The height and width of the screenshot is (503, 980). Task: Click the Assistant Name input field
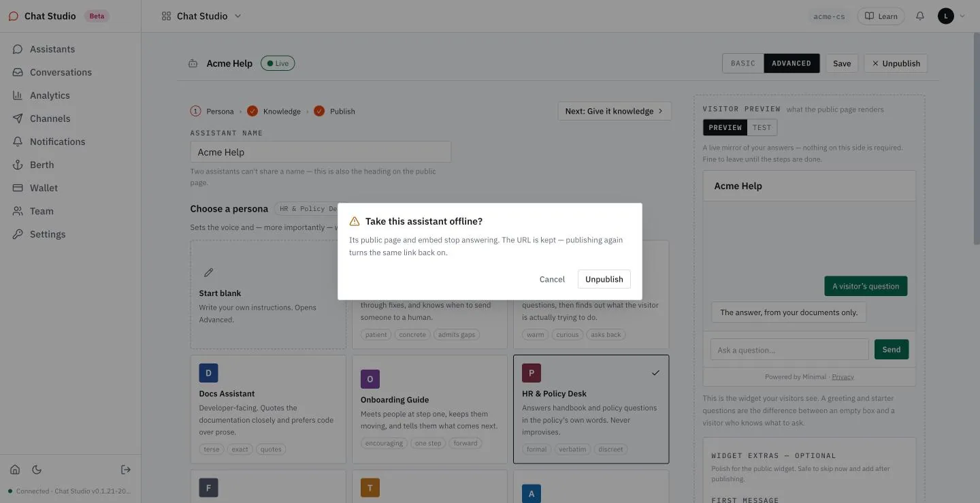pyautogui.click(x=321, y=152)
